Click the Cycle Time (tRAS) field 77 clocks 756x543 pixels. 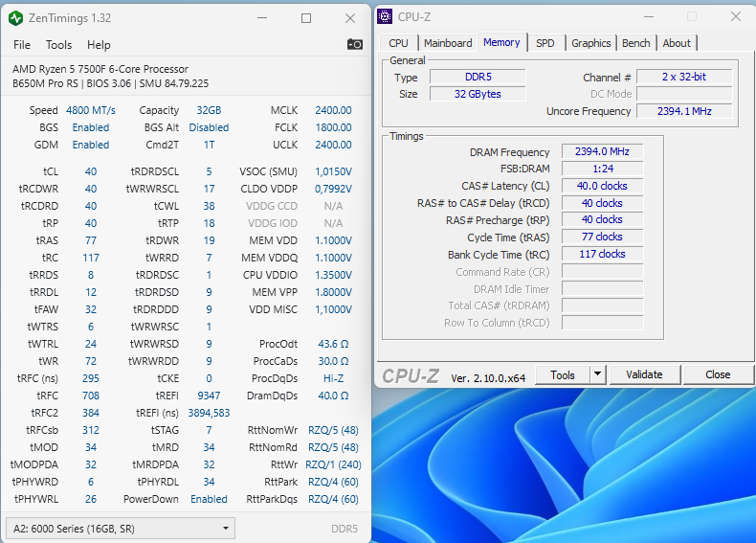pyautogui.click(x=602, y=237)
